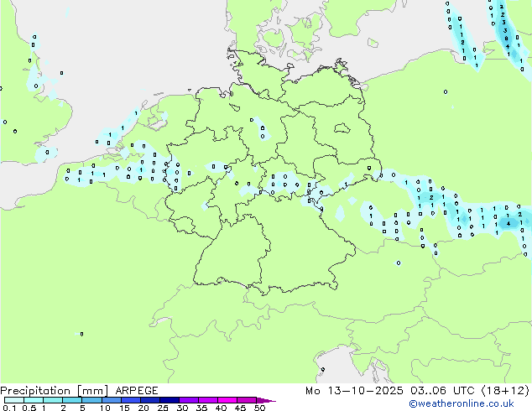
Task: Select the 45 to 50 mm legend swatch
Action: [x=247, y=400]
